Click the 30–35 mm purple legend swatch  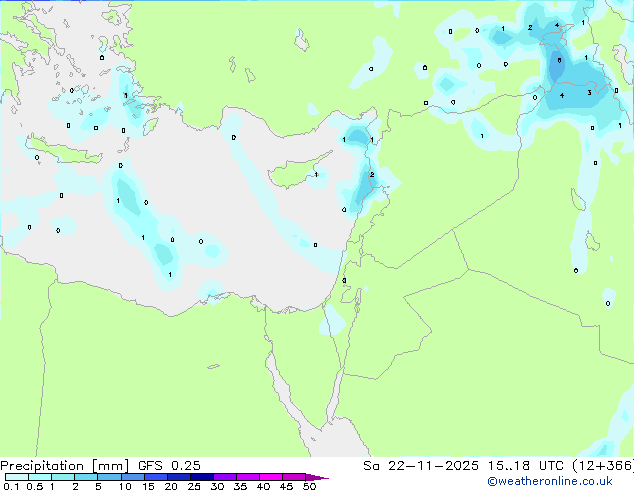225,477
